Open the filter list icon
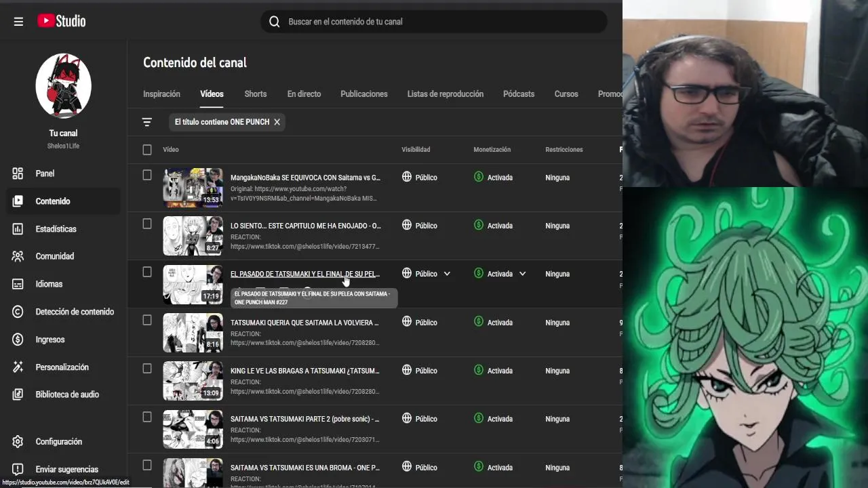 (146, 122)
